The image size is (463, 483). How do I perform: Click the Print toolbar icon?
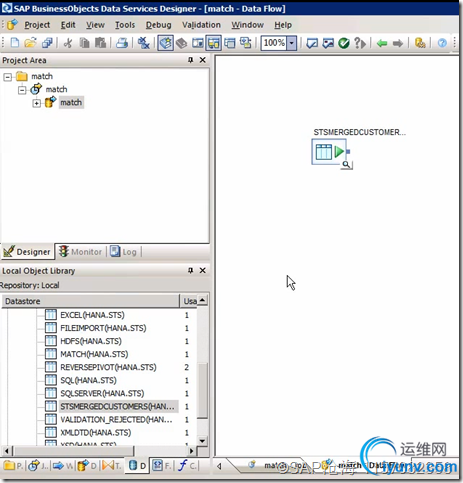pos(122,43)
